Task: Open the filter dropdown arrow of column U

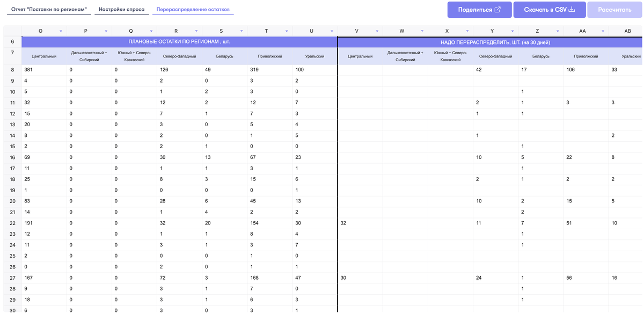Action: [332, 32]
